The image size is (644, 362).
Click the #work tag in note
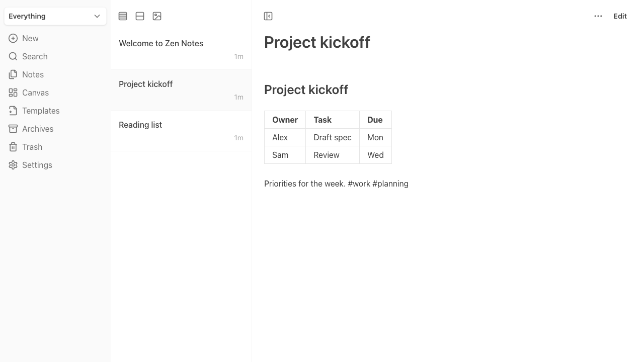(x=359, y=184)
